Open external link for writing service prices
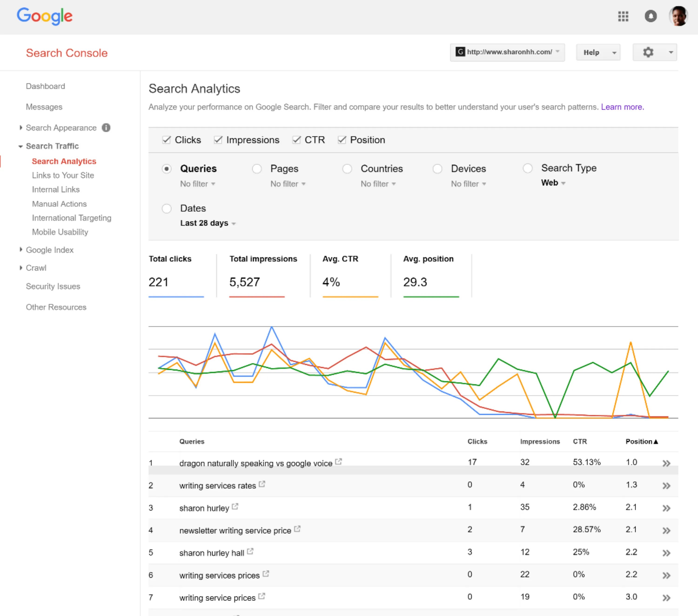This screenshot has width=698, height=616. coord(262,596)
